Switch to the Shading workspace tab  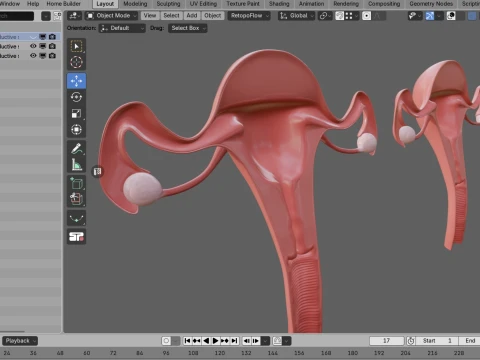click(x=279, y=4)
